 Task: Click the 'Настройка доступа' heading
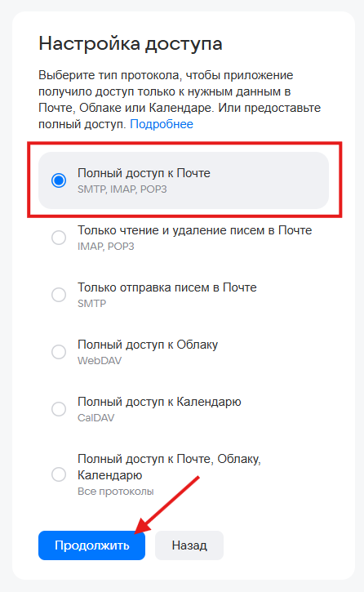pos(131,44)
